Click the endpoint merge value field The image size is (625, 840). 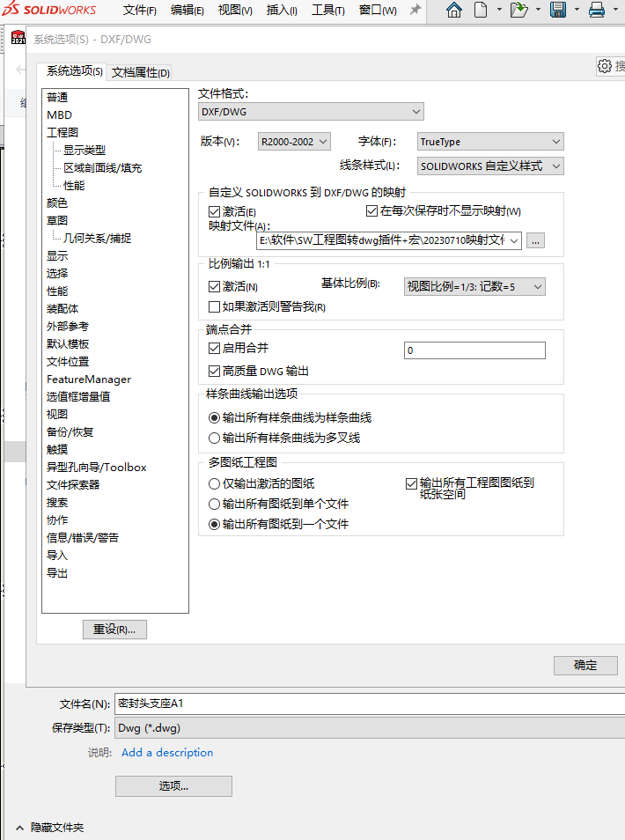tap(474, 350)
